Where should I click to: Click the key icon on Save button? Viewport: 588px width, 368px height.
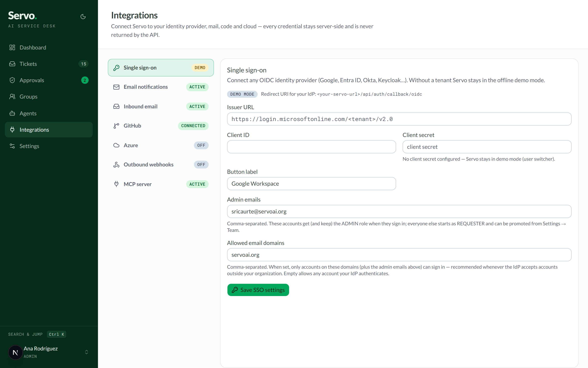[x=234, y=290]
